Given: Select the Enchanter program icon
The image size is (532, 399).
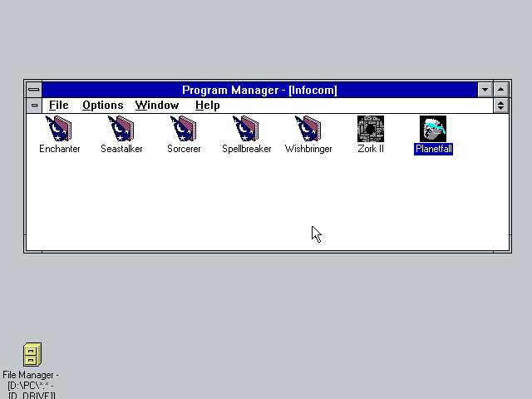Looking at the screenshot, I should [59, 128].
